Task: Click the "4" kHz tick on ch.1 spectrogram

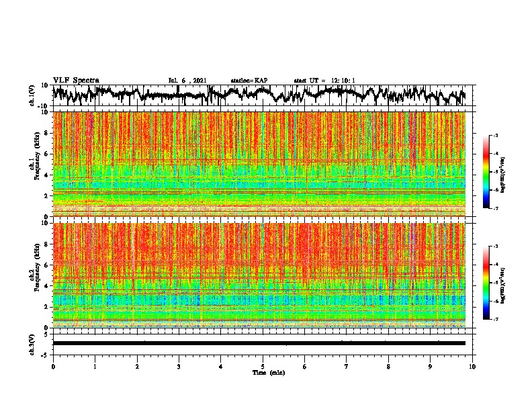Action: 46,175
